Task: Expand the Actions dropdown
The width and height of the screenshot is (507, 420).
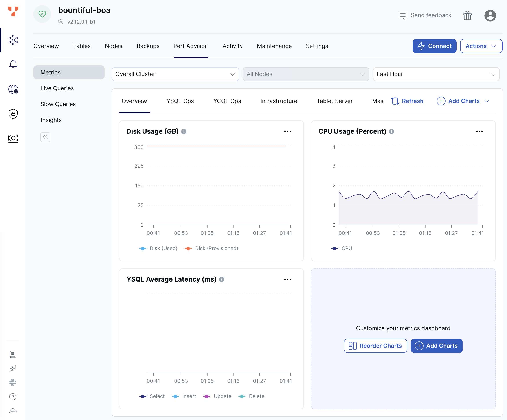Action: pyautogui.click(x=481, y=46)
